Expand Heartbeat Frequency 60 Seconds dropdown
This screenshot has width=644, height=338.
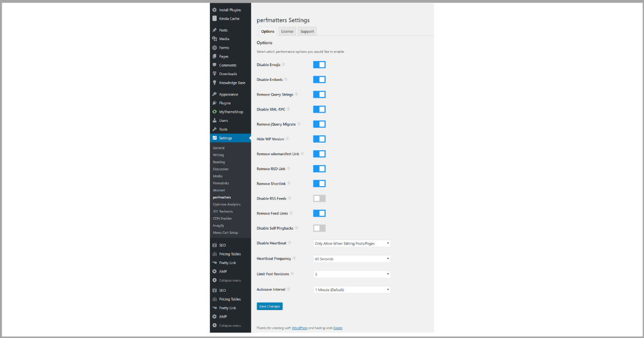pyautogui.click(x=352, y=259)
